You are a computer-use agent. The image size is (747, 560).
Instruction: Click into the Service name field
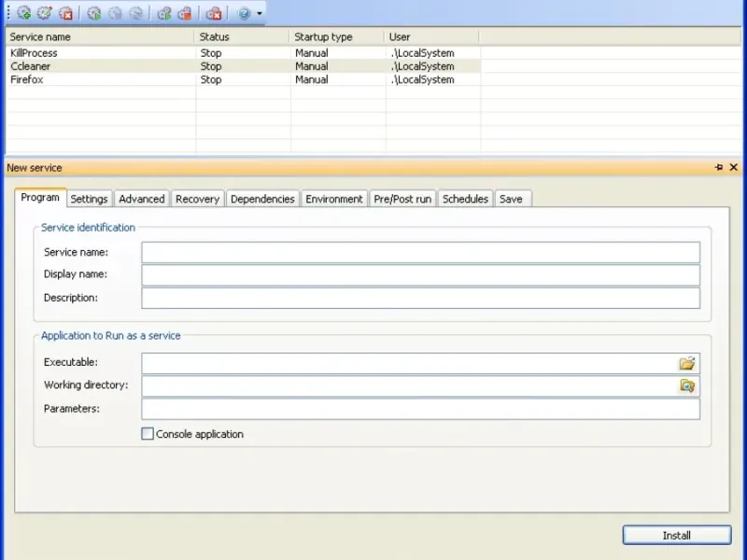tap(420, 252)
